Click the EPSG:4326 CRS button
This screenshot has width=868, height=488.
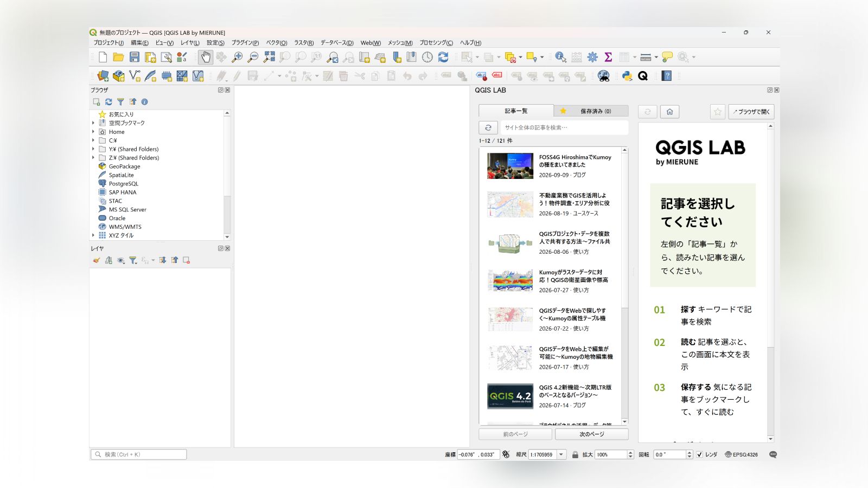coord(742,454)
